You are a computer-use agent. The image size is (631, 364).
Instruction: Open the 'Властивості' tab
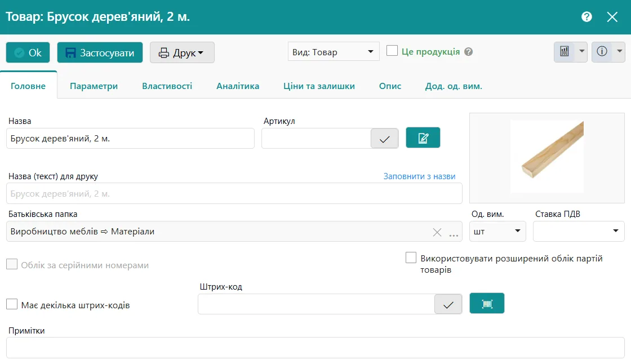point(167,86)
